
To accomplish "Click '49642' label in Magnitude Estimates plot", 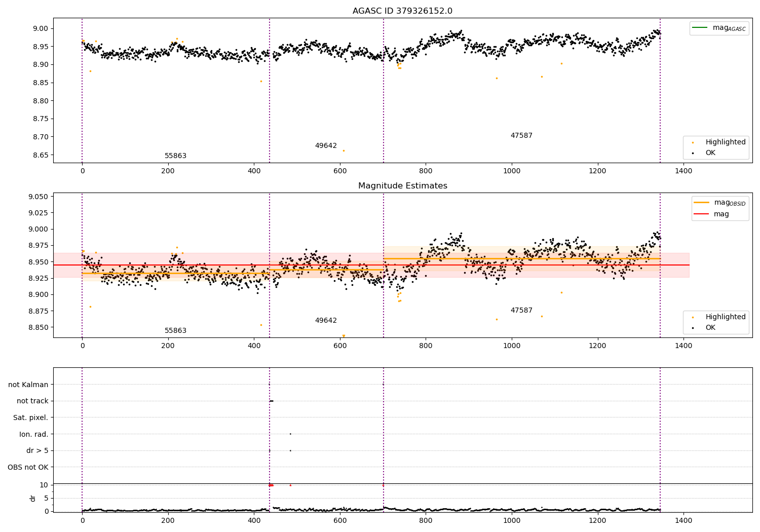I will click(326, 321).
